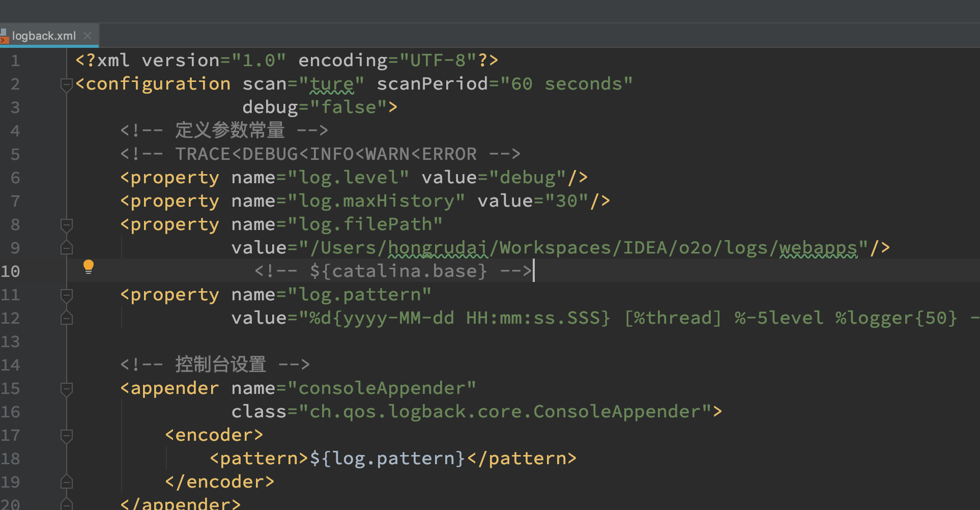Click the fold end marker on line 9
This screenshot has height=510, width=980.
click(x=66, y=248)
